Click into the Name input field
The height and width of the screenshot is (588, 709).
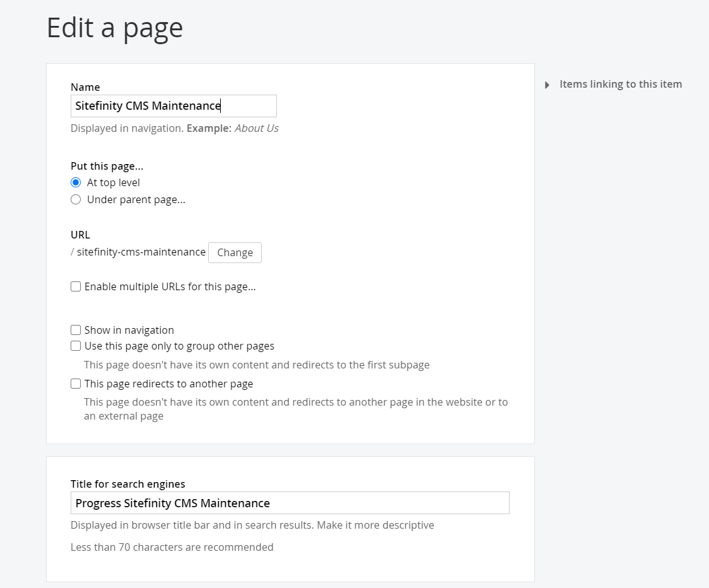tap(173, 106)
